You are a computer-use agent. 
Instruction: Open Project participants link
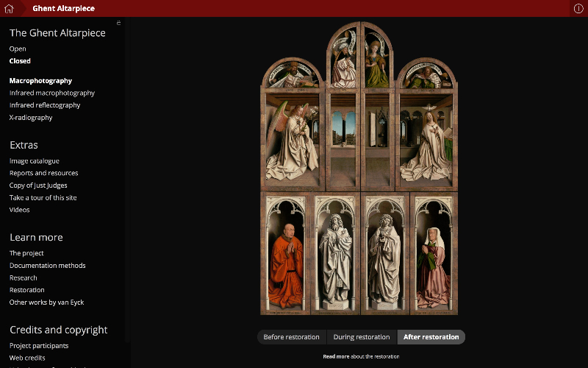(39, 345)
